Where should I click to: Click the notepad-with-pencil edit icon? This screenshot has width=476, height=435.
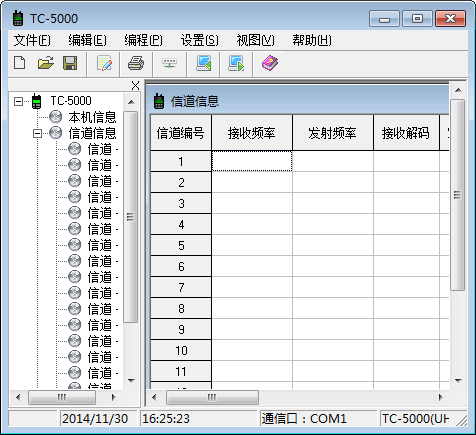tap(104, 63)
